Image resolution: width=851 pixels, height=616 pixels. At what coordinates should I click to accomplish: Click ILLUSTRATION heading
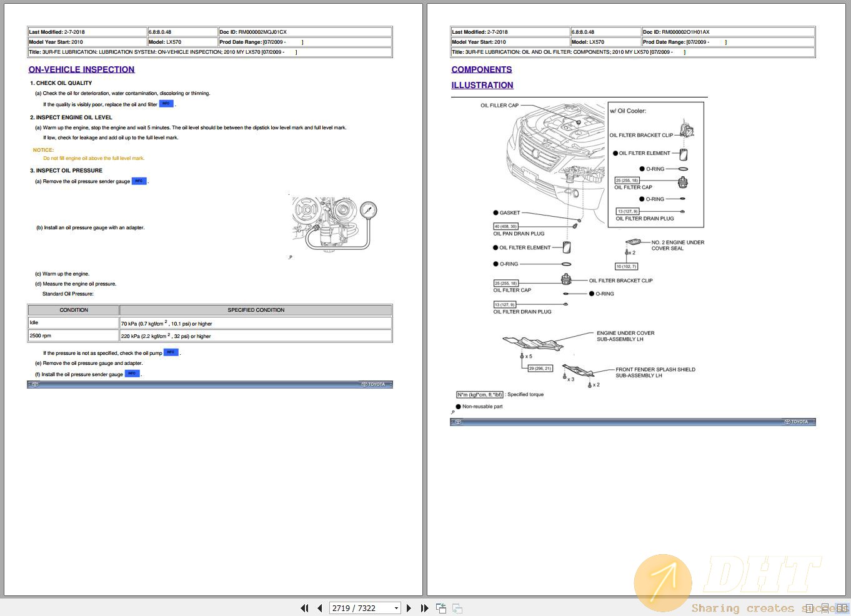click(x=482, y=85)
